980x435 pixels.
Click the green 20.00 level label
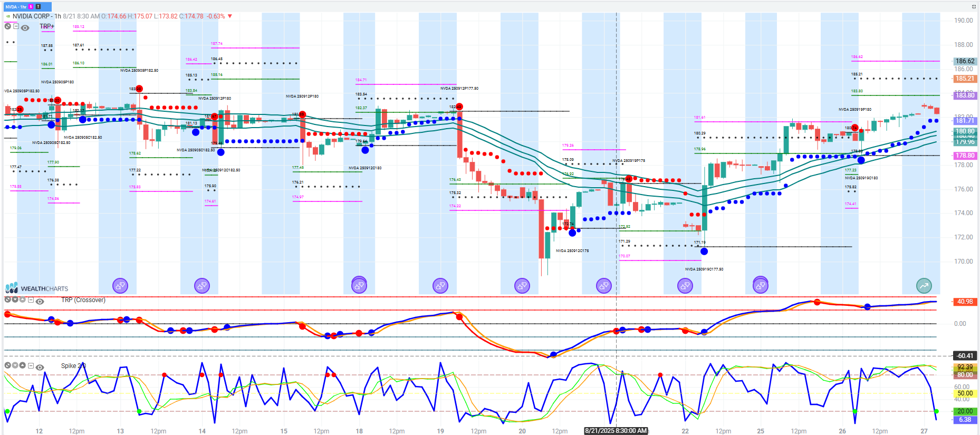965,411
